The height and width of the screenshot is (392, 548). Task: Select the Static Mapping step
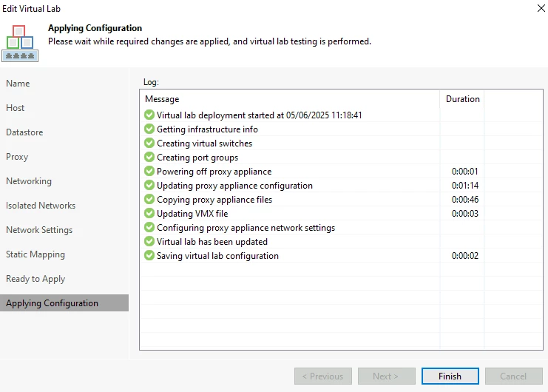[x=35, y=254]
